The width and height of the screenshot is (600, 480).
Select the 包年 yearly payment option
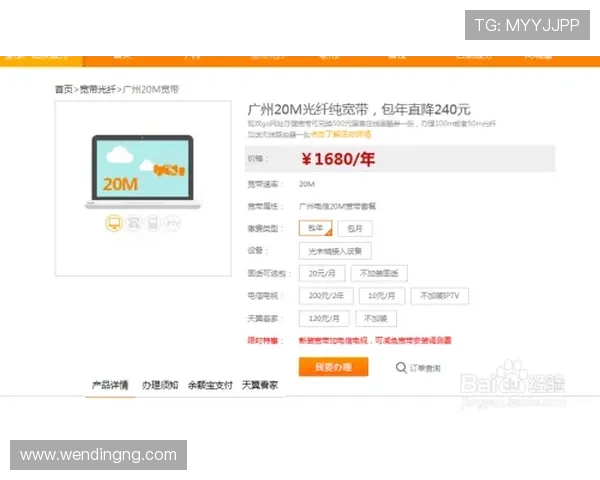pyautogui.click(x=316, y=228)
